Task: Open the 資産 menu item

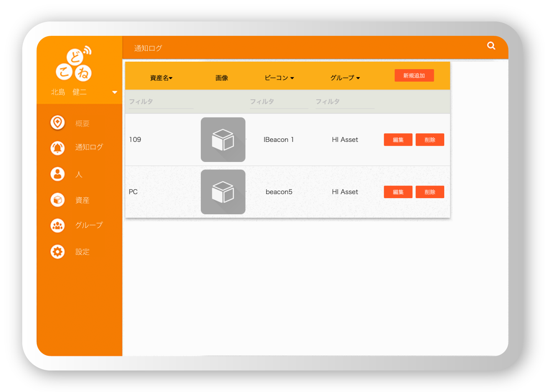Action: pyautogui.click(x=82, y=200)
